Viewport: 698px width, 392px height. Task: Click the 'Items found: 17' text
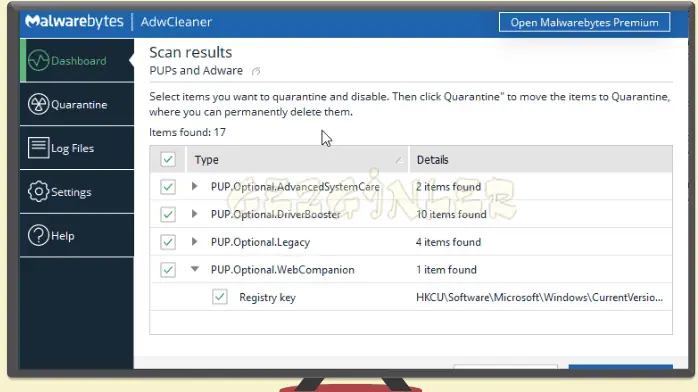click(187, 132)
